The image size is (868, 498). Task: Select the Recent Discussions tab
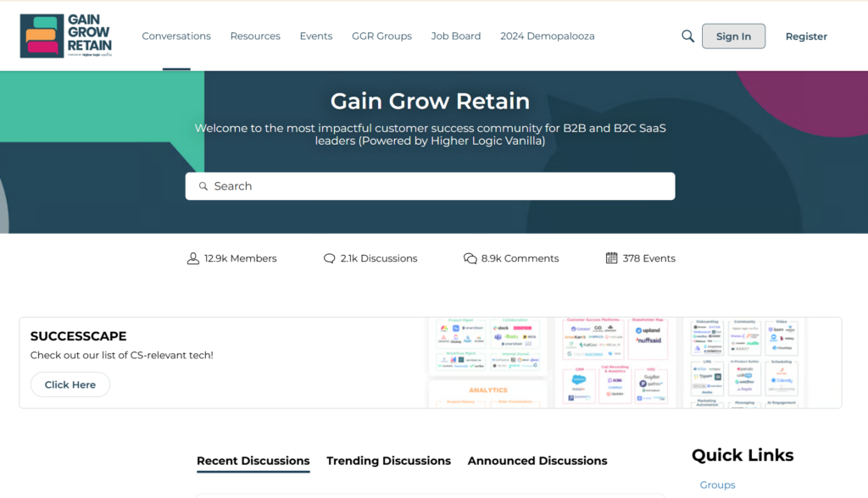point(253,461)
